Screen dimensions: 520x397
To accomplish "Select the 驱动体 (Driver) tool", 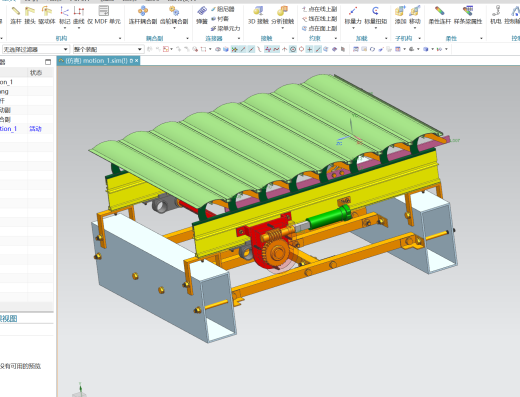I will (46, 15).
